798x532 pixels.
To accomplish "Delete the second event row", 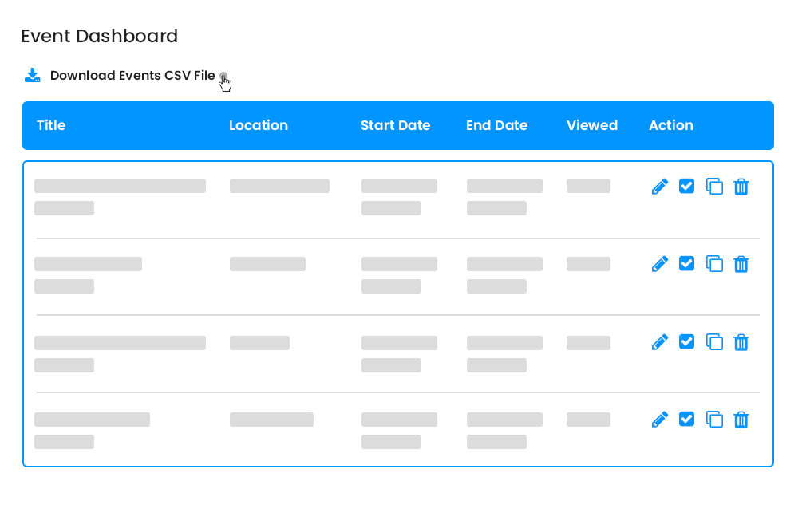I will click(741, 263).
